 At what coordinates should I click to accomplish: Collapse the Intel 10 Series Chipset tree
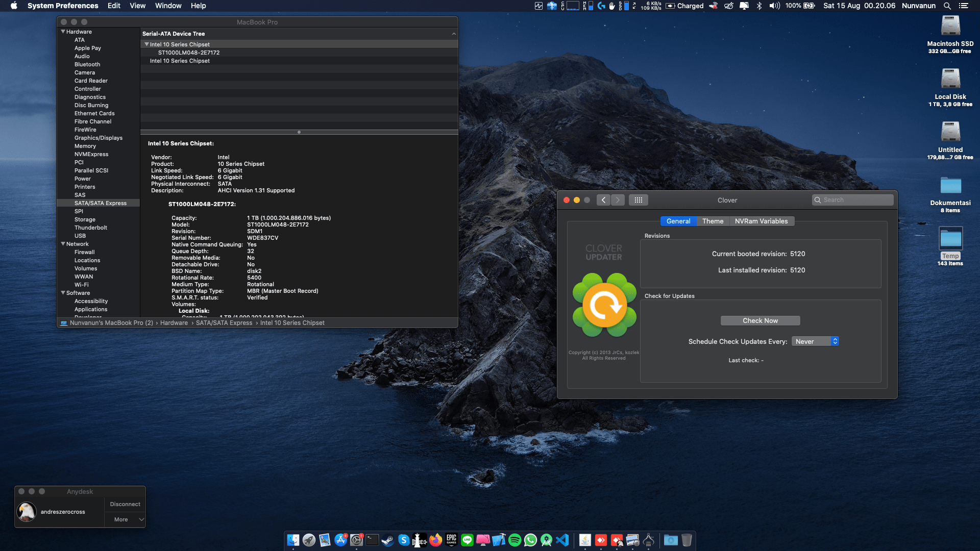(146, 44)
